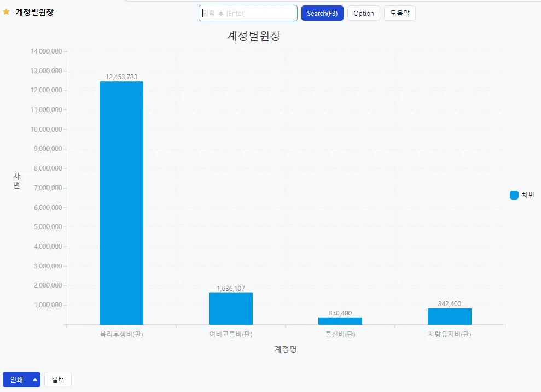Viewport: 541px width, 392px height.
Task: Select the 복리후생비(판) bar
Action: [121, 203]
